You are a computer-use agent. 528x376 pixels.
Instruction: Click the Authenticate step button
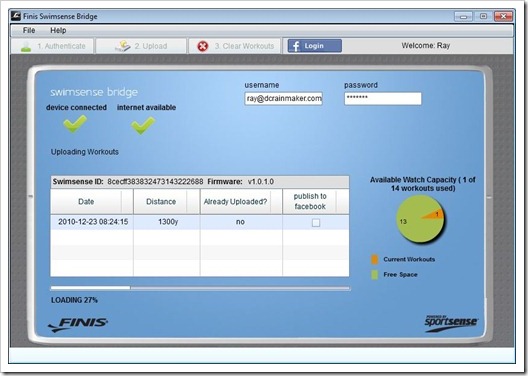(53, 46)
